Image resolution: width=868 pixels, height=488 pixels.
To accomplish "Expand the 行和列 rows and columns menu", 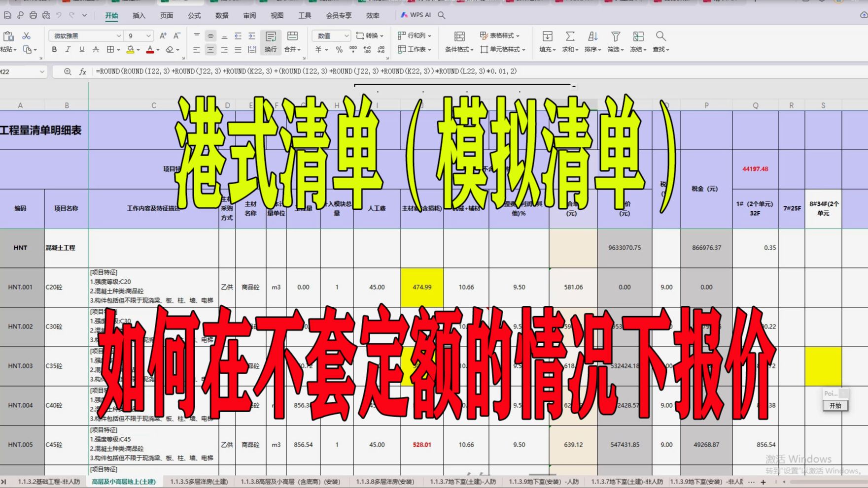I will [x=415, y=35].
